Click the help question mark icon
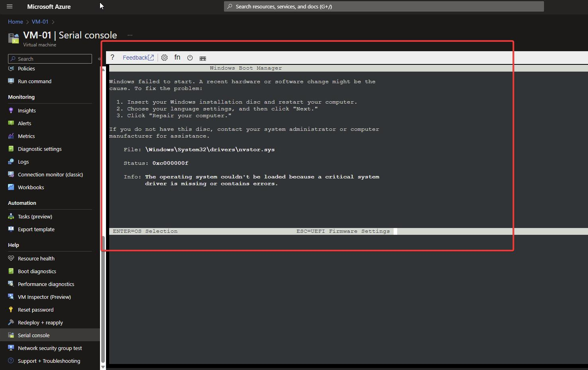Viewport: 588px width, 370px height. (112, 57)
